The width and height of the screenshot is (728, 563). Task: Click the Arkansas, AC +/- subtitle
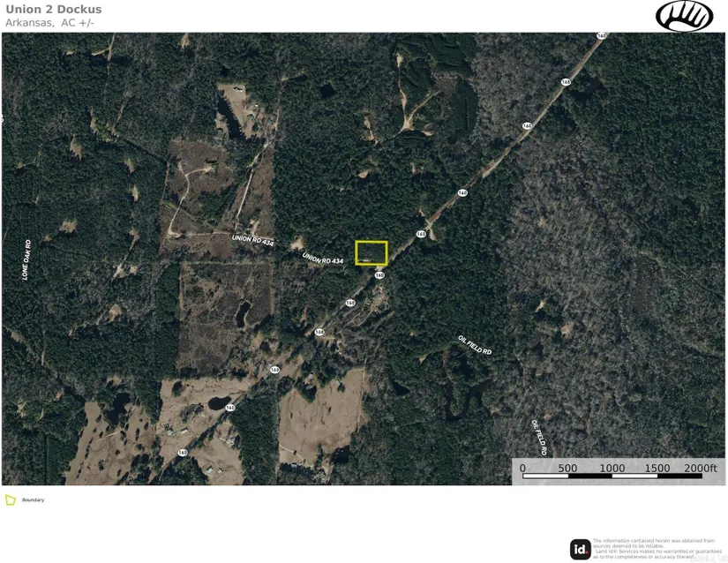49,23
